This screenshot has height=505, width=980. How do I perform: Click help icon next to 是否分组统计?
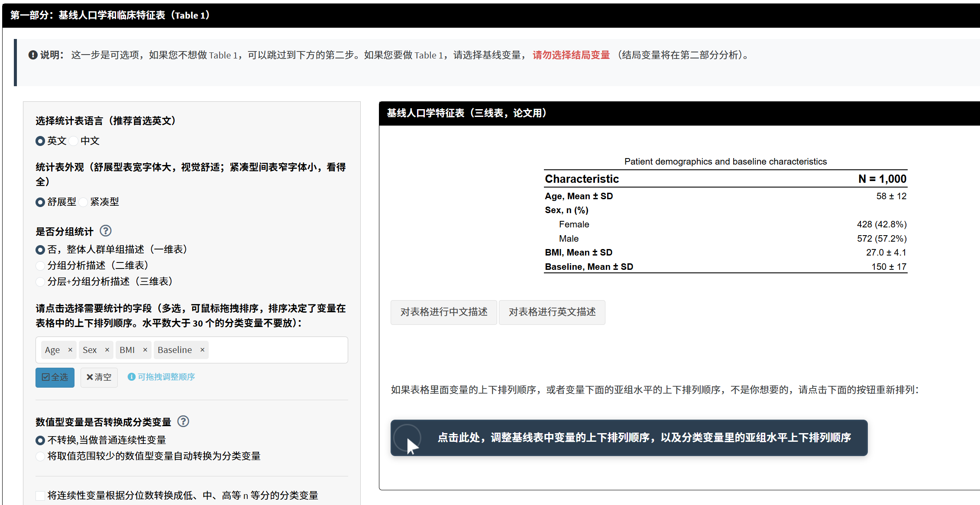(x=105, y=231)
